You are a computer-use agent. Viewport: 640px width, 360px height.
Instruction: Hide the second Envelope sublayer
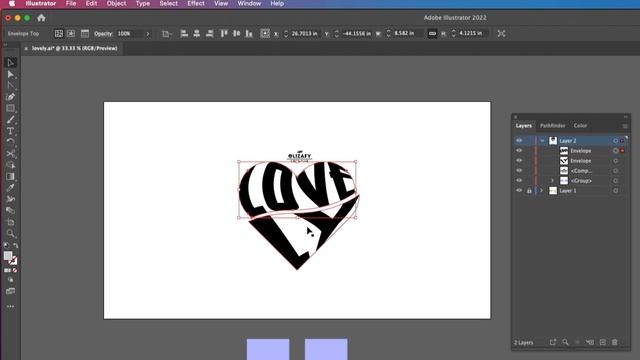[x=519, y=160]
